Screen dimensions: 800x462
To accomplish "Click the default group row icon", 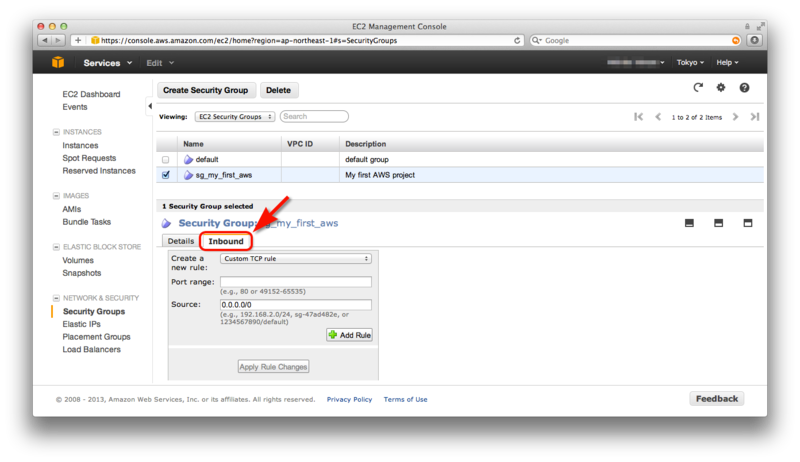I will [188, 160].
